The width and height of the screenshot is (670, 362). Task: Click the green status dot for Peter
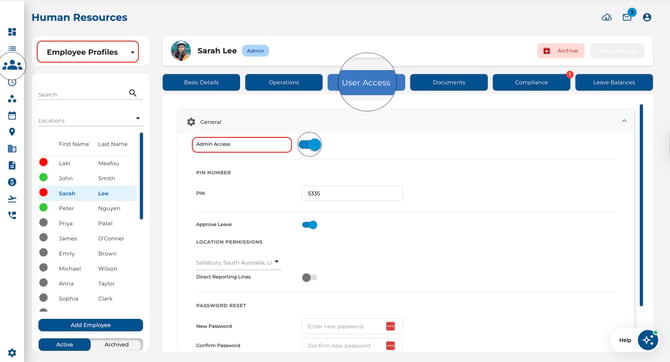tap(44, 207)
